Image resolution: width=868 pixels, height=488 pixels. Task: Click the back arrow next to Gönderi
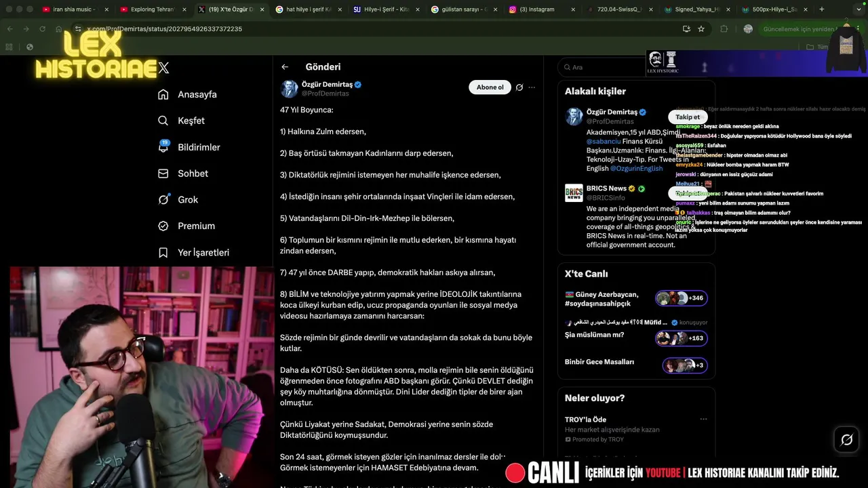[285, 66]
